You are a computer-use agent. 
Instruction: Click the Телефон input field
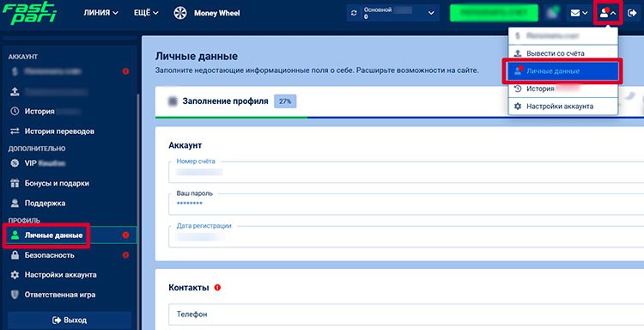coord(406,315)
